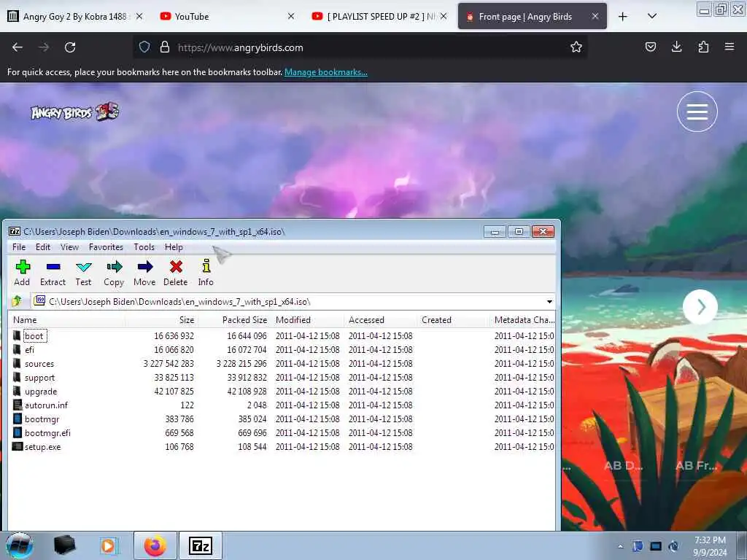Screen dimensions: 747x560
Task: Select the bootmgr file row name
Action: coord(42,419)
